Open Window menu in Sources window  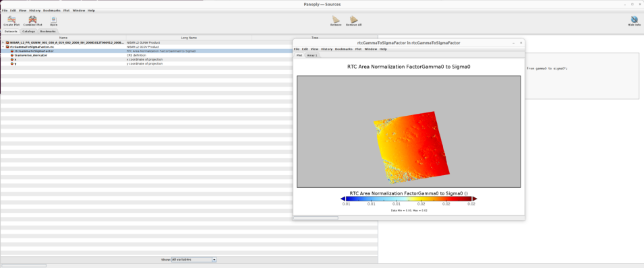pos(79,10)
